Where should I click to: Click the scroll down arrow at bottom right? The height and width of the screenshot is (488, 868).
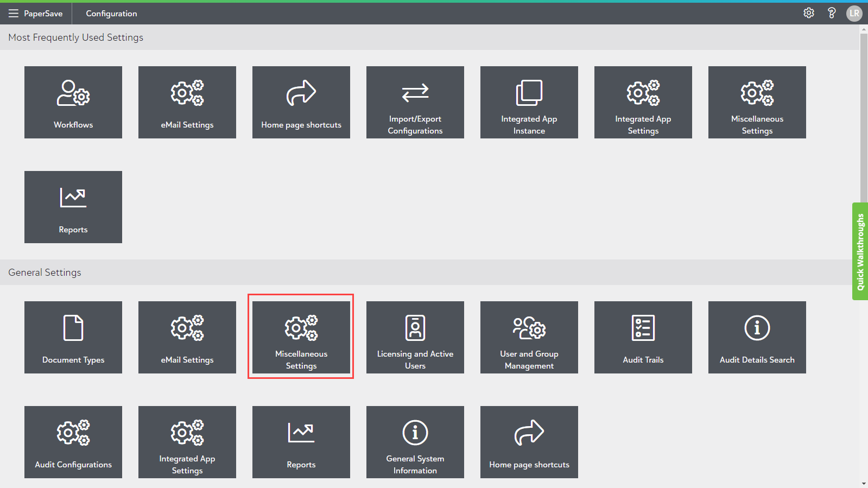click(864, 483)
